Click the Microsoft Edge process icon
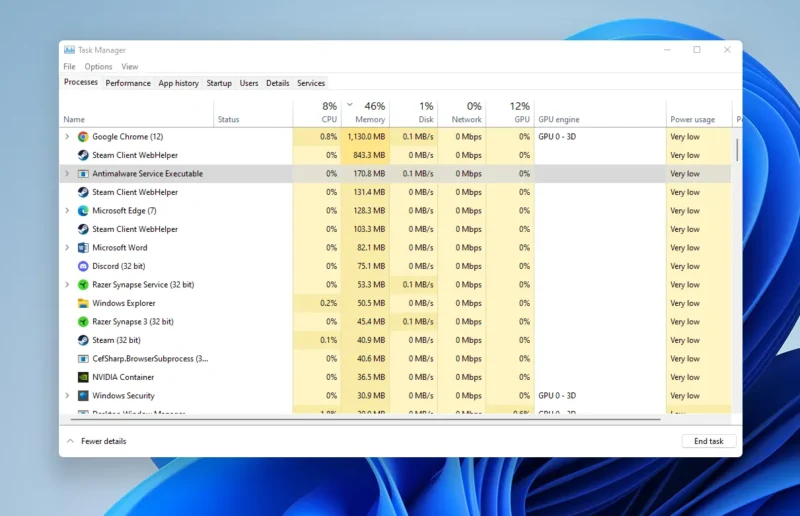Viewport: 800px width, 516px height. [83, 211]
